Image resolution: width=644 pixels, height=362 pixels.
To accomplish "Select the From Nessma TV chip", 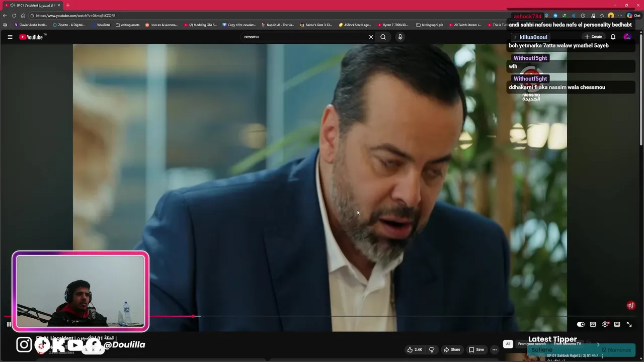I will pyautogui.click(x=567, y=344).
